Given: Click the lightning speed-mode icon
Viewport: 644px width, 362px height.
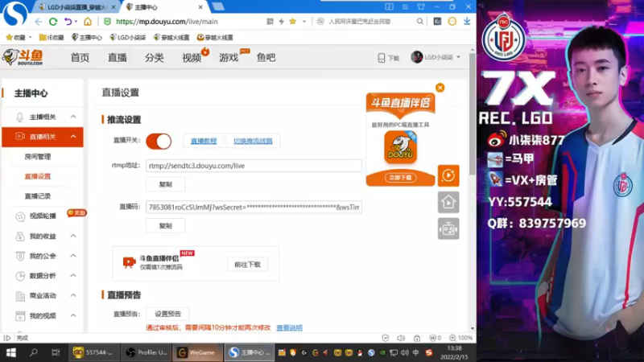Looking at the screenshot, I should [281, 22].
